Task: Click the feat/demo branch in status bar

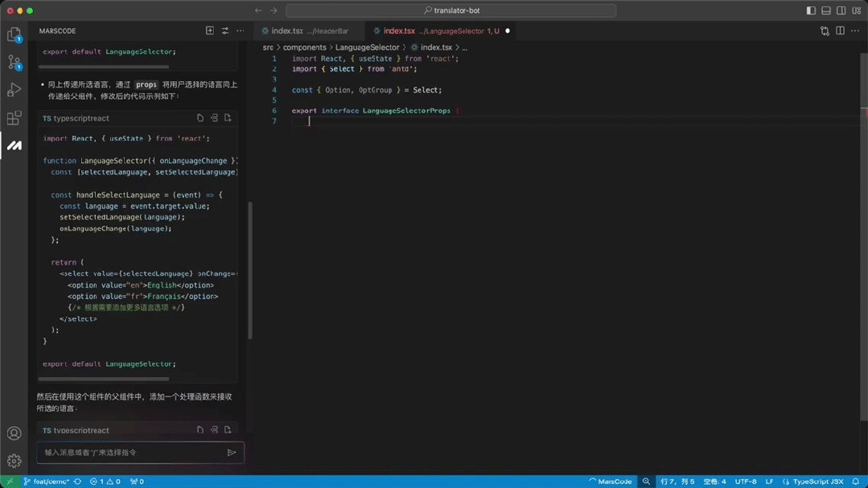Action: [45, 482]
